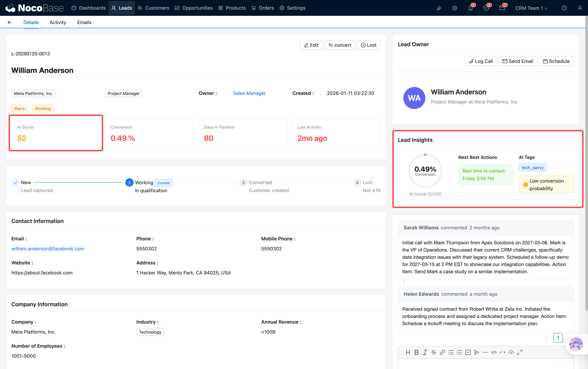Open the william.anderson@facebook.com email link
588x369 pixels.
tap(48, 249)
